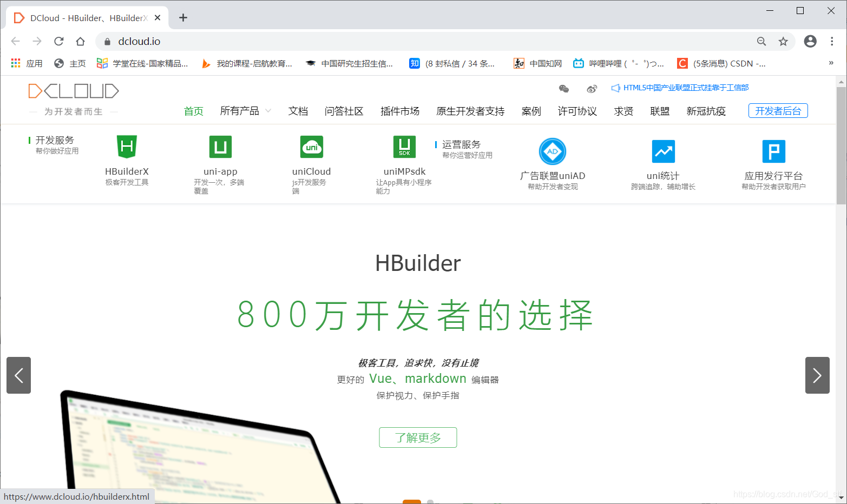Screen dimensions: 847x504
Task: Open the CSDN bookmark
Action: coord(721,63)
